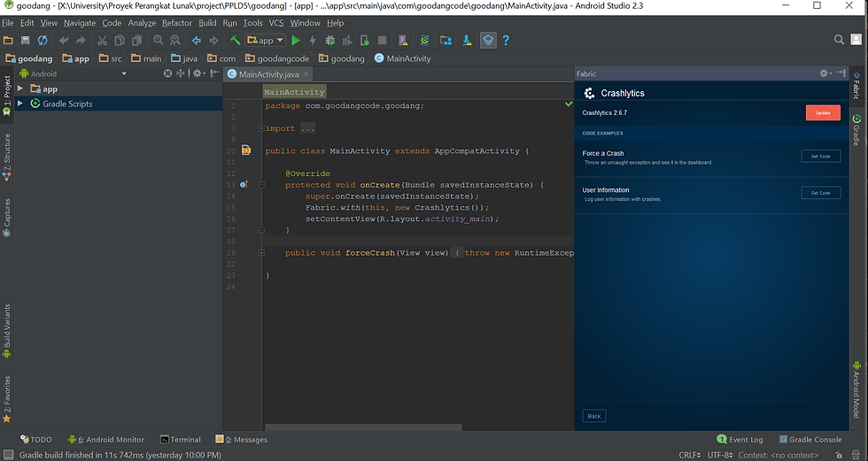This screenshot has width=868, height=461.
Task: Open the Refactor menu
Action: pos(177,23)
